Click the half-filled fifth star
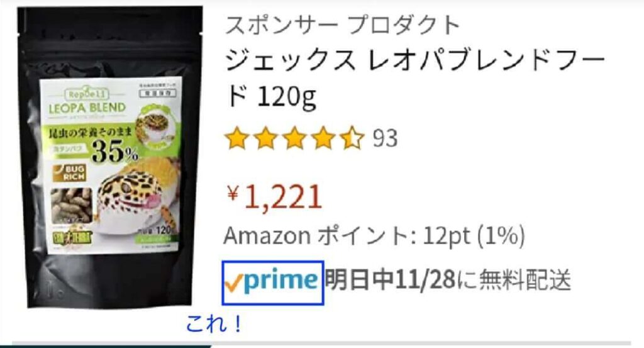Screen dimensions: 644x348 tap(352, 138)
